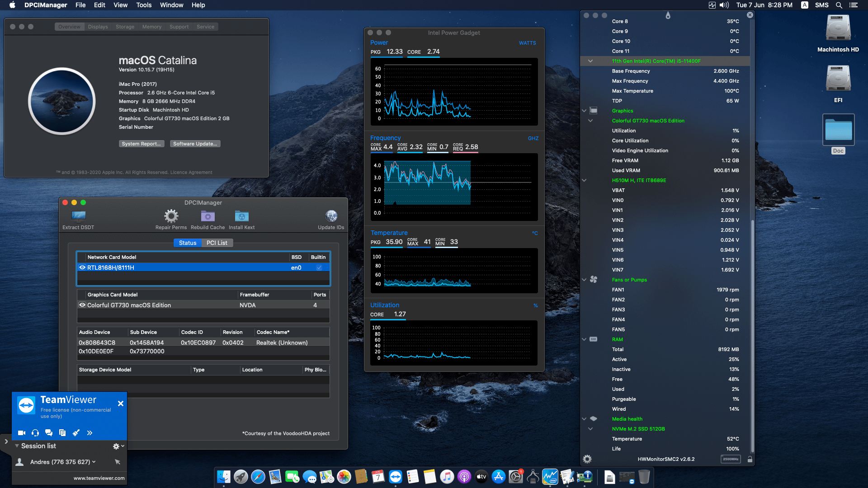Collapse the Fans or Pumps section
Viewport: 868px width, 488px height.
pyautogui.click(x=584, y=280)
